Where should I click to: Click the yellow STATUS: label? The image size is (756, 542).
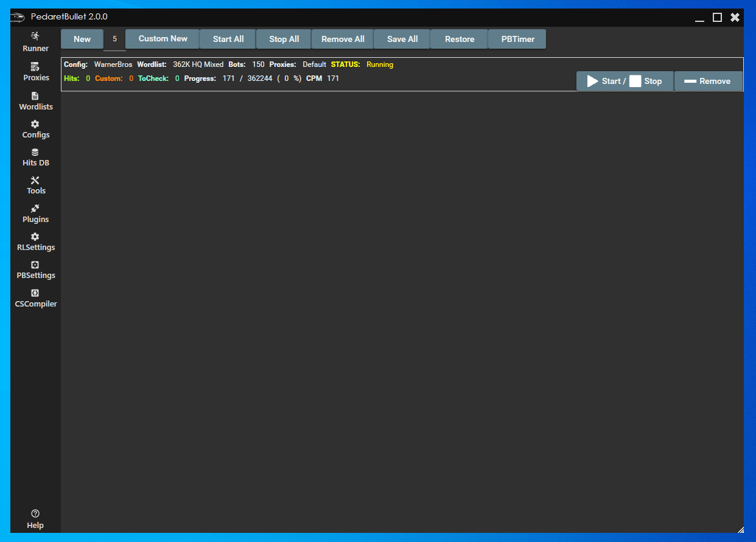[346, 64]
